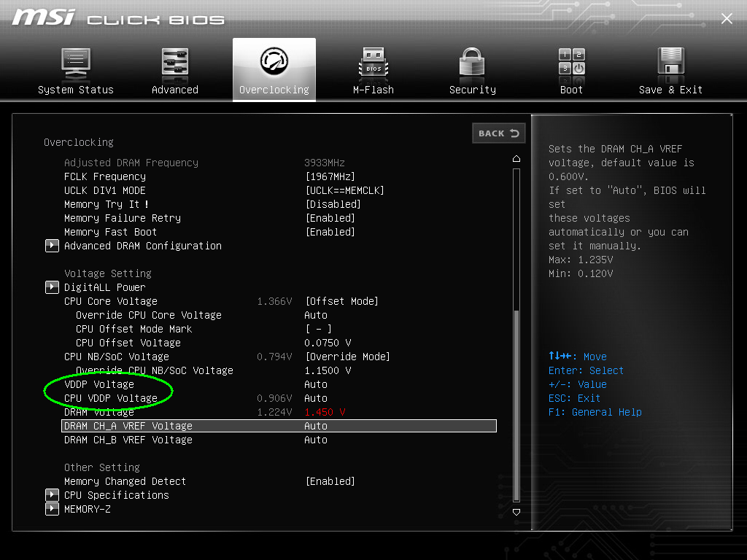Edit Override CPU NB/SoC Voltage 1.1500 V

(328, 370)
